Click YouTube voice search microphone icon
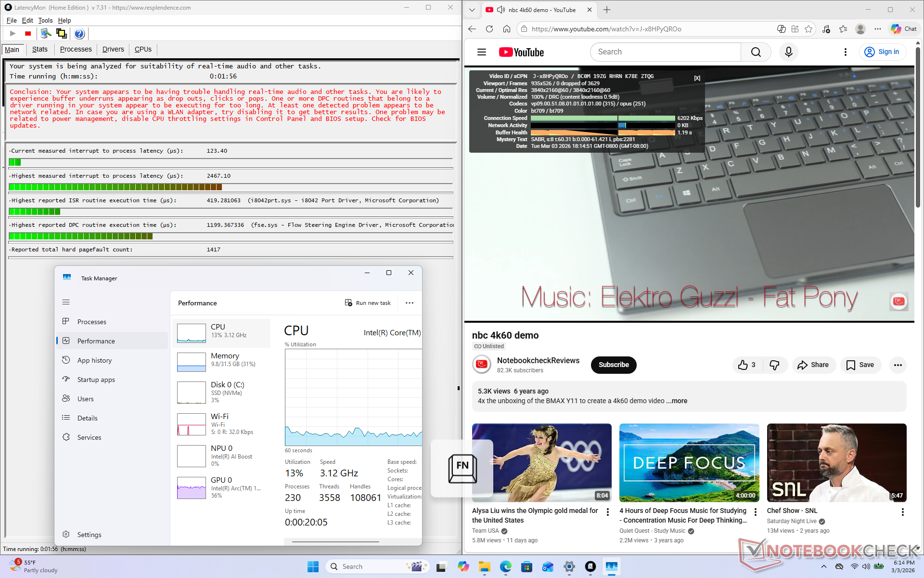This screenshot has height=578, width=924. (x=788, y=52)
